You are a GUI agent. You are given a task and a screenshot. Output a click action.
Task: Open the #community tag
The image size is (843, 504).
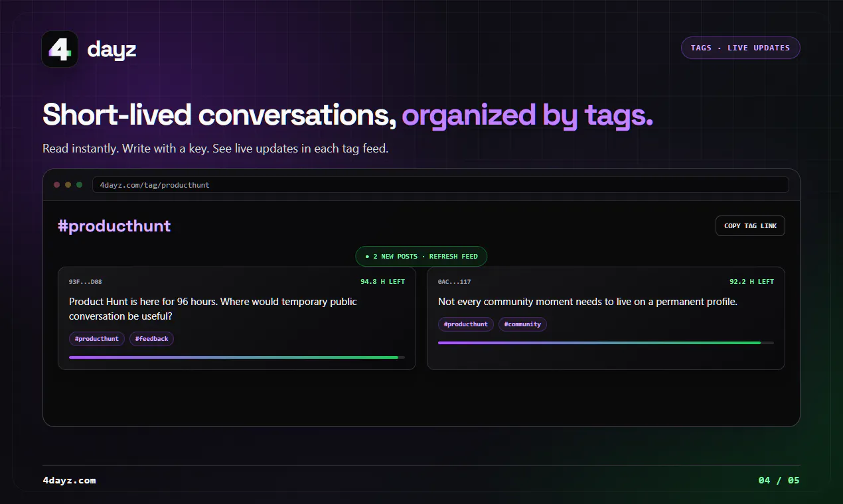522,324
